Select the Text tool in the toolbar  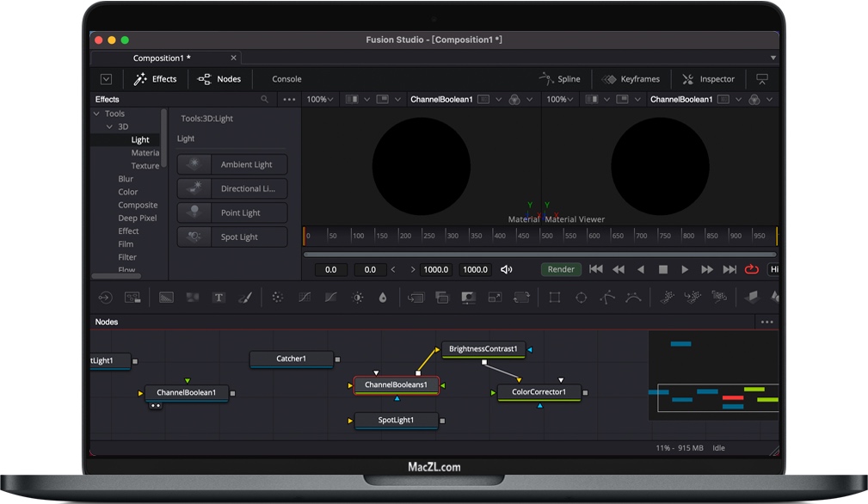click(x=219, y=298)
